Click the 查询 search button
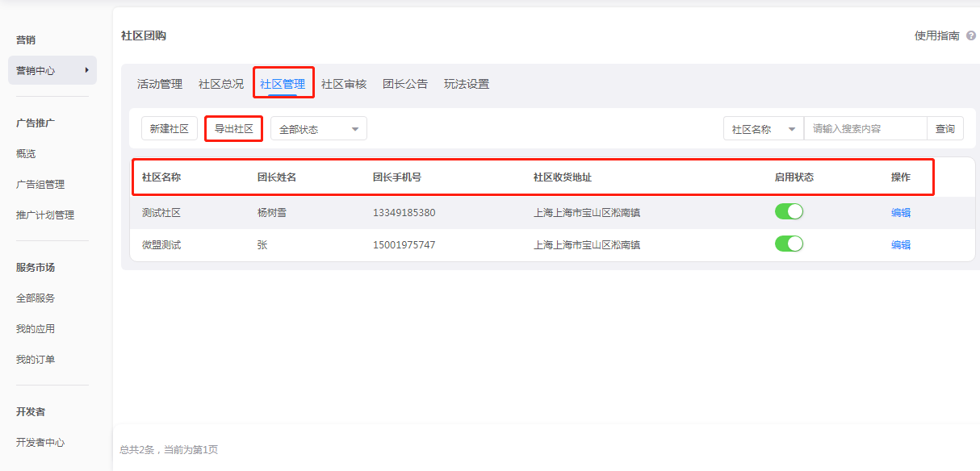980x471 pixels. tap(945, 129)
